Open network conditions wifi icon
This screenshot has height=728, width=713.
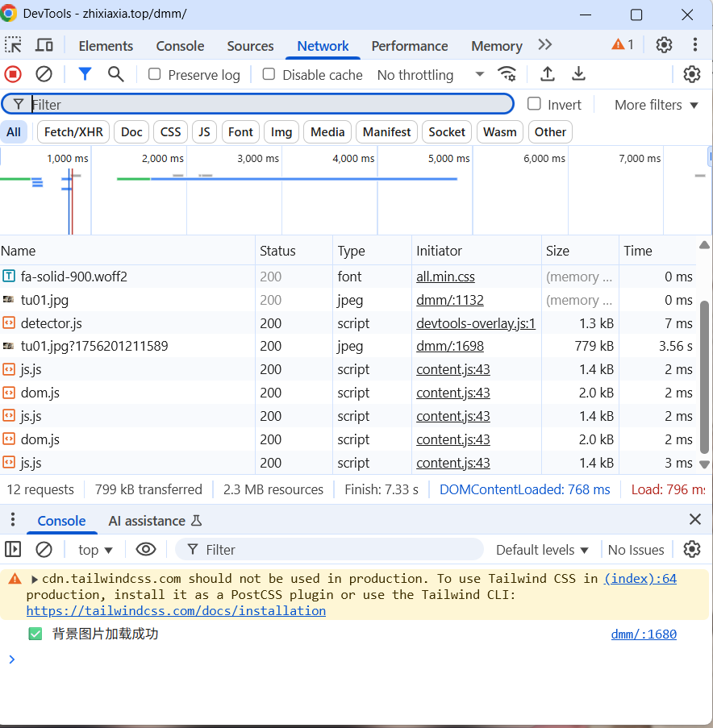[x=507, y=74]
